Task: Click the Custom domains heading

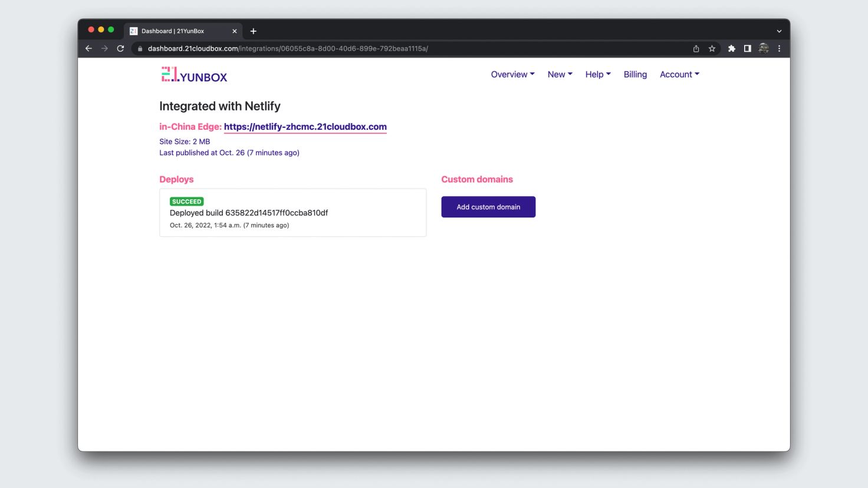Action: click(x=477, y=179)
